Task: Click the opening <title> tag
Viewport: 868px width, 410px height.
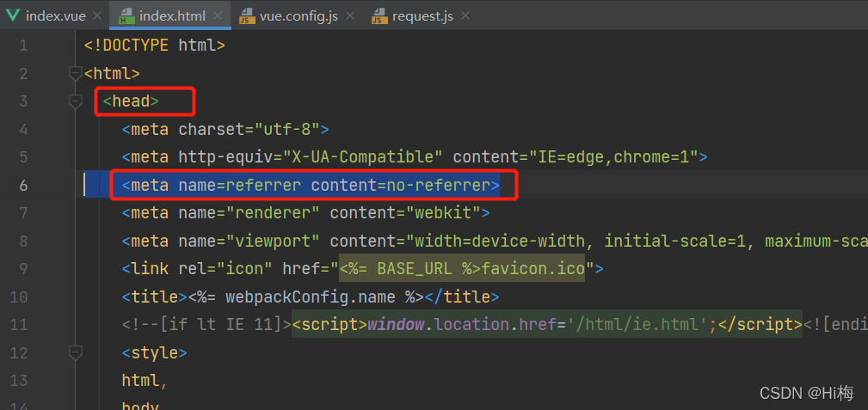Action: [x=155, y=297]
